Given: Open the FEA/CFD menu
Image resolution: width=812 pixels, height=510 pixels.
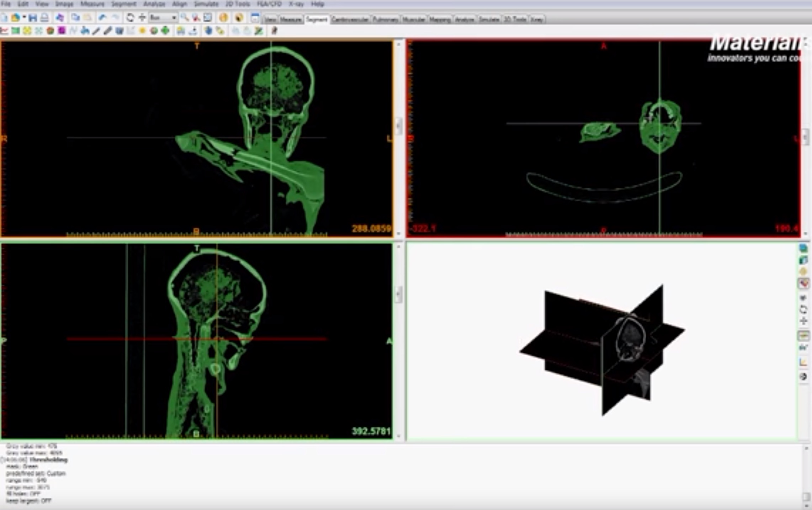Looking at the screenshot, I should point(269,4).
